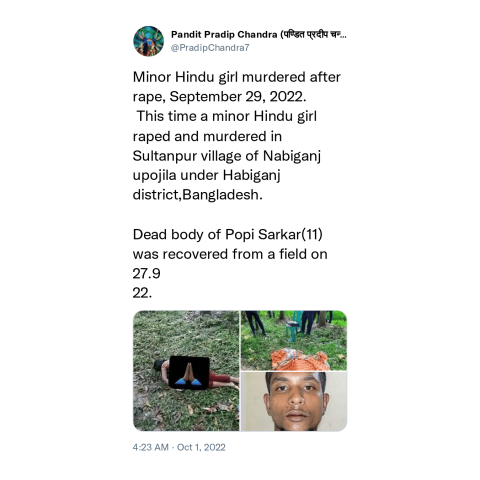Viewport: 480px width, 480px height.
Task: Click the 'Sultanpur village of Nabiganj' line
Action: pyautogui.click(x=227, y=156)
